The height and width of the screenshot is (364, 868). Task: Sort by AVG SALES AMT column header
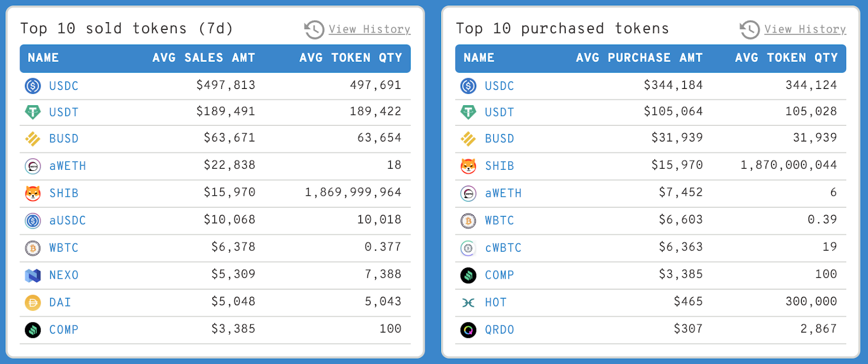coord(203,58)
